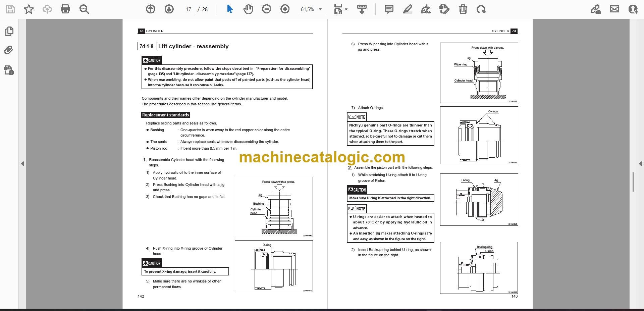Click the heading "Lift cylinder - reassembly"
Image resolution: width=644 pixels, height=311 pixels.
pyautogui.click(x=193, y=46)
